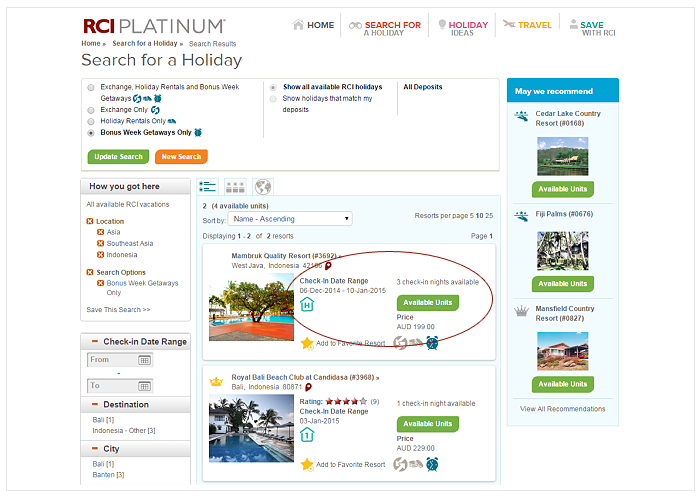Open View All Recommendations link

coord(562,409)
